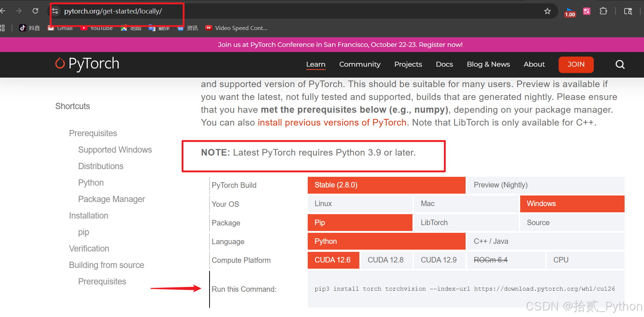The height and width of the screenshot is (317, 644).
Task: Click the Your OS row label
Action: 225,204
